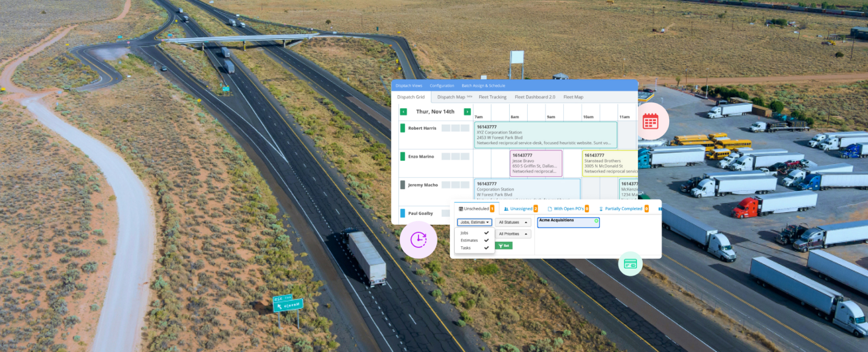Click technician name Robert Harris
The width and height of the screenshot is (868, 352).
point(422,128)
